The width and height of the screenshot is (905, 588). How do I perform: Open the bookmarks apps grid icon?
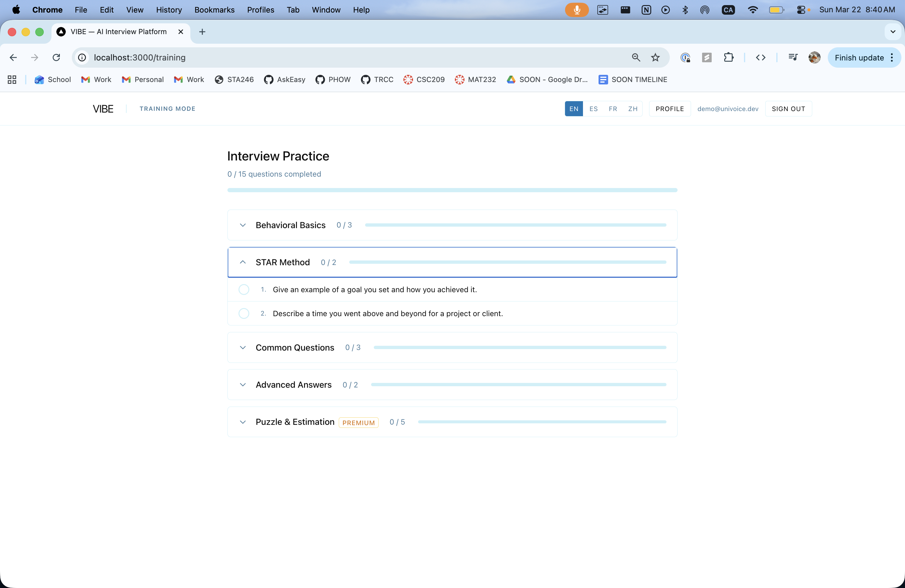click(x=12, y=80)
